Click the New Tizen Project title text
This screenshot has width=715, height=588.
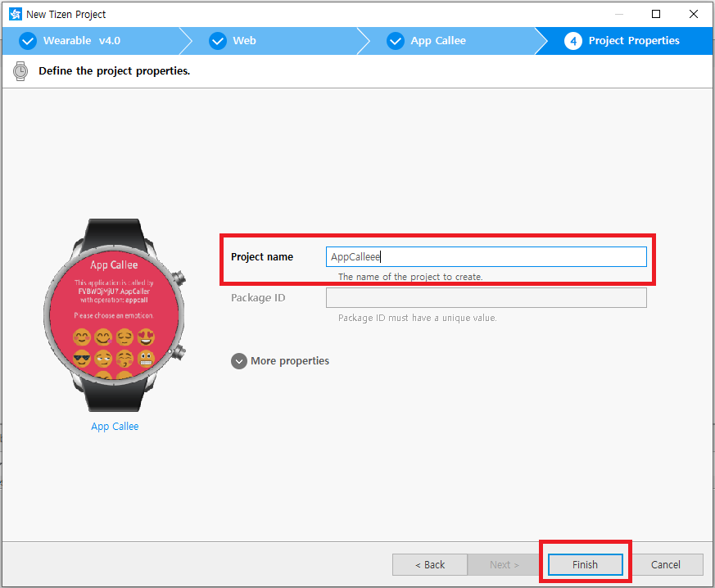tap(66, 15)
